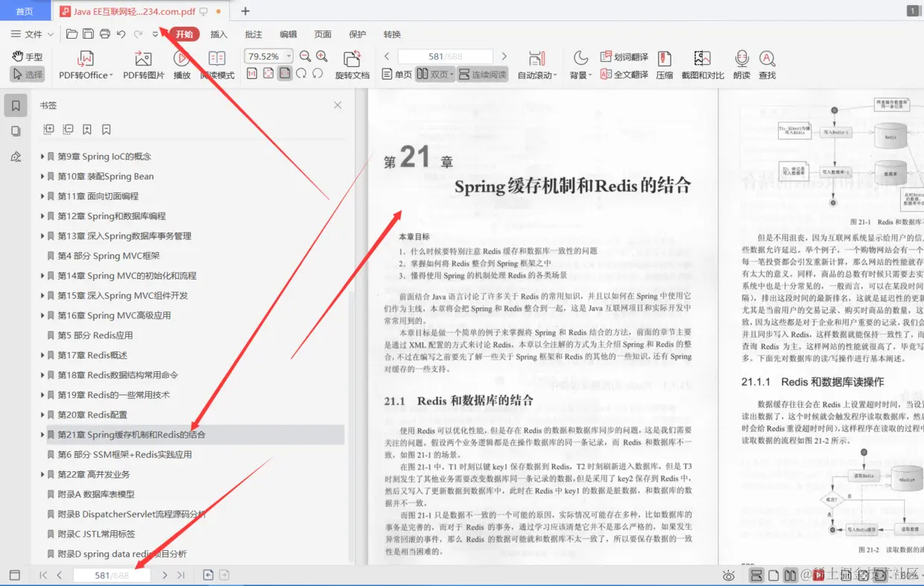Expand 第9章 Spring IoC的概念 bookmark
924x586 pixels.
pyautogui.click(x=42, y=157)
